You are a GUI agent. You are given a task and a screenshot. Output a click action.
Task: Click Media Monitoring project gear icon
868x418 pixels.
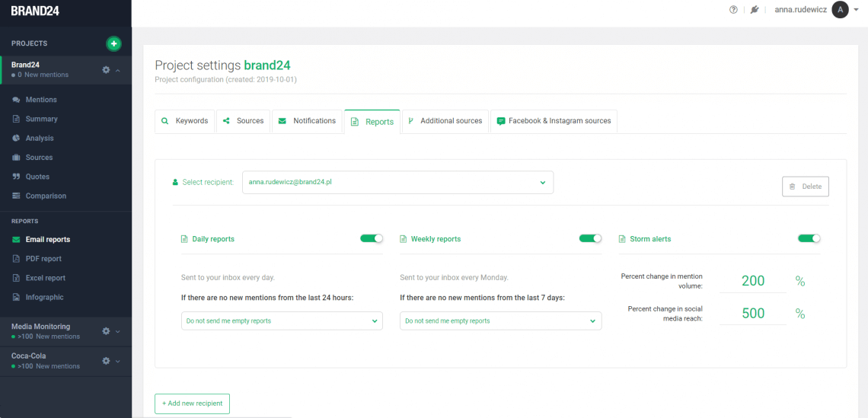pos(107,331)
